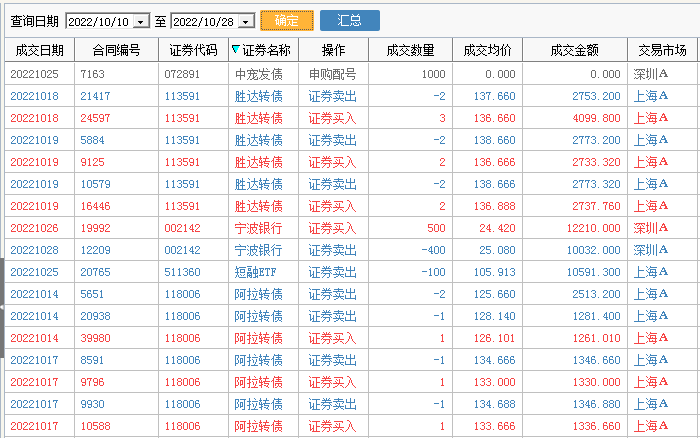Click the 交易市场 column header
Image resolution: width=700 pixels, height=438 pixels.
[663, 49]
